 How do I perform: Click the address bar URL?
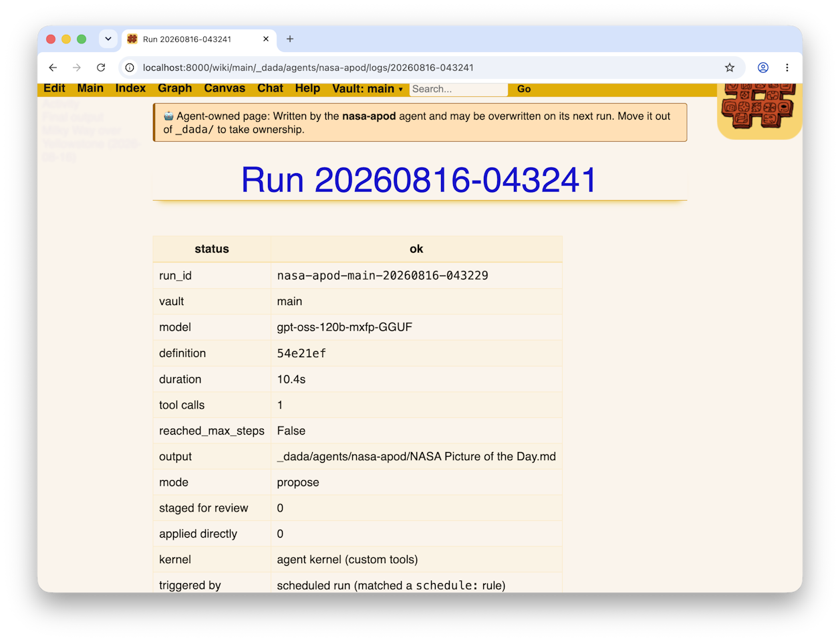coord(308,68)
